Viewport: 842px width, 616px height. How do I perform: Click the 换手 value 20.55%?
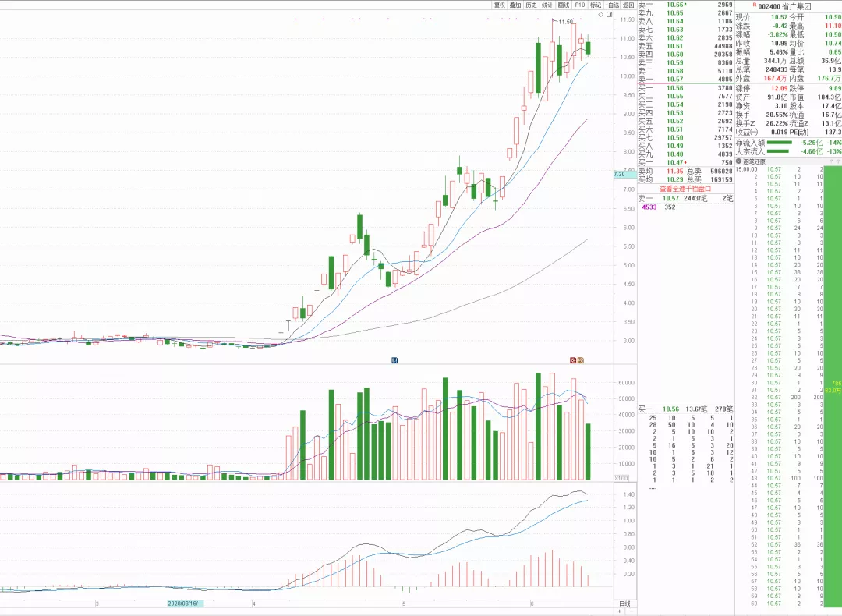click(777, 115)
